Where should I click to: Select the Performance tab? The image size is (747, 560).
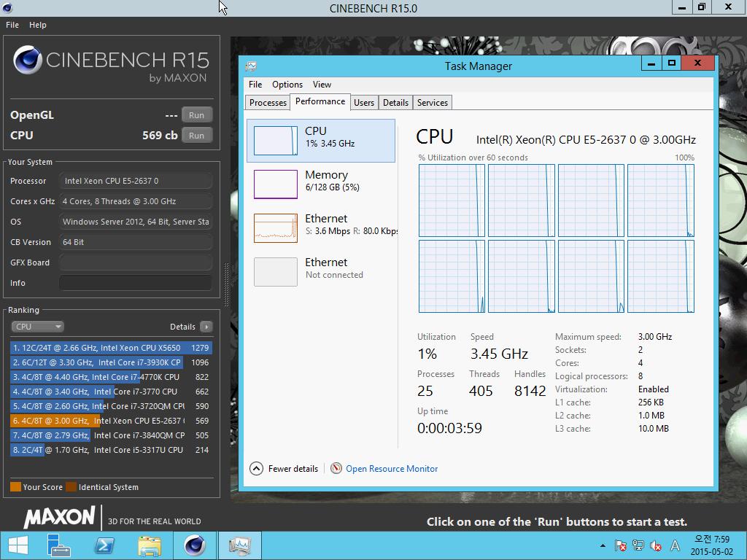(320, 101)
